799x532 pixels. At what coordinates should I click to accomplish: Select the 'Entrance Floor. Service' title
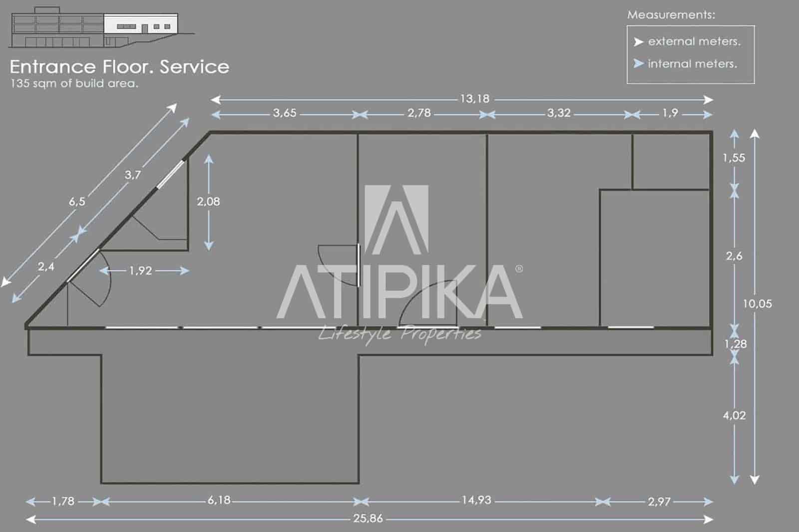[119, 67]
